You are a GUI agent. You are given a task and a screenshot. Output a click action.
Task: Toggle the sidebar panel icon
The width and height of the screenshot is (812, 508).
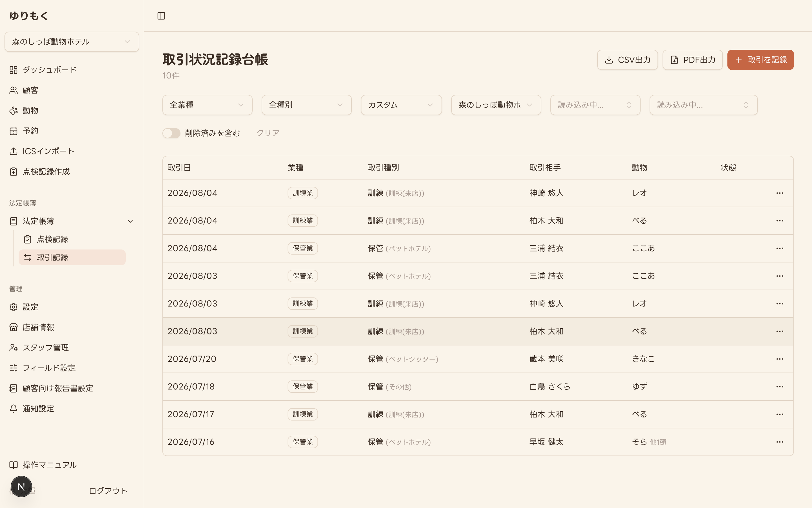[x=161, y=16]
